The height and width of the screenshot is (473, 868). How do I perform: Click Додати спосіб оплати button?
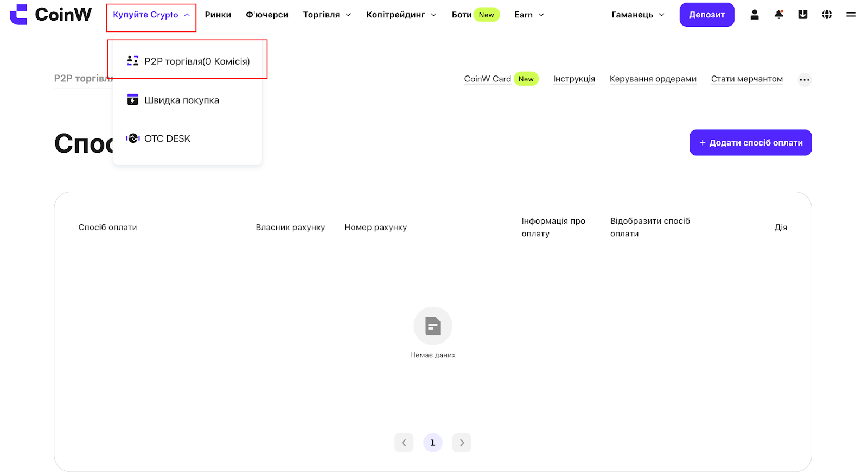coord(750,142)
